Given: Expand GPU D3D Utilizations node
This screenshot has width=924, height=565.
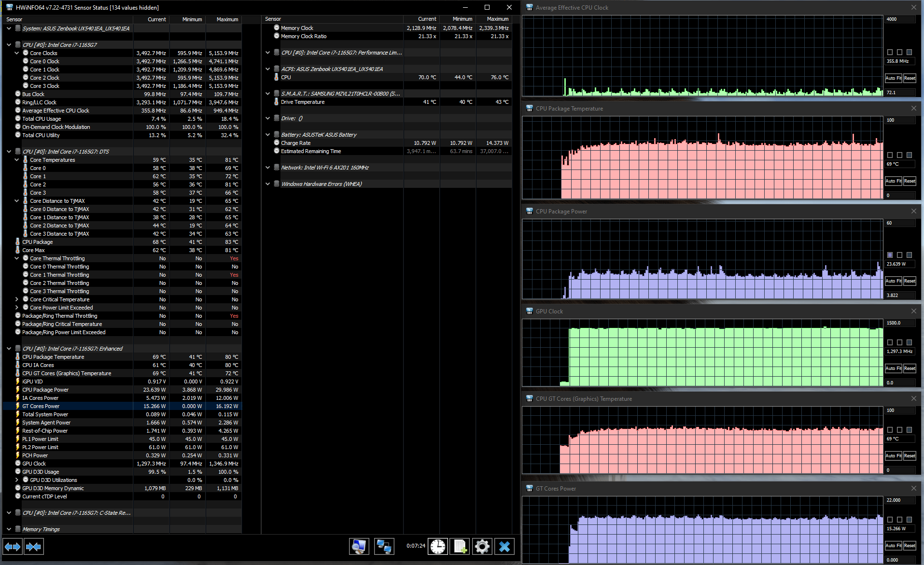Looking at the screenshot, I should (x=17, y=480).
